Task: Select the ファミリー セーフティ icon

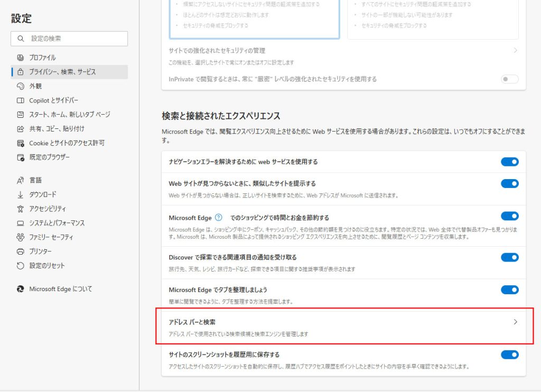Action: click(x=21, y=237)
